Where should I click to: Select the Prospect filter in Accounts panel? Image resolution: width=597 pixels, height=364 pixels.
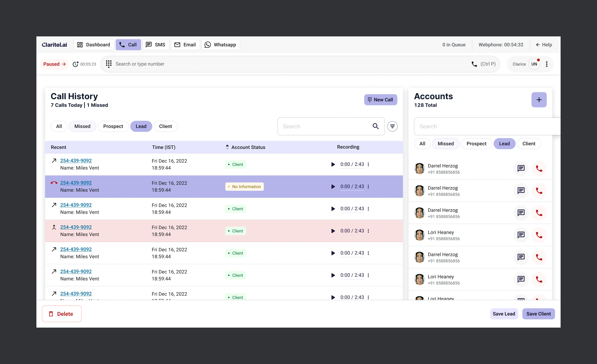[476, 143]
